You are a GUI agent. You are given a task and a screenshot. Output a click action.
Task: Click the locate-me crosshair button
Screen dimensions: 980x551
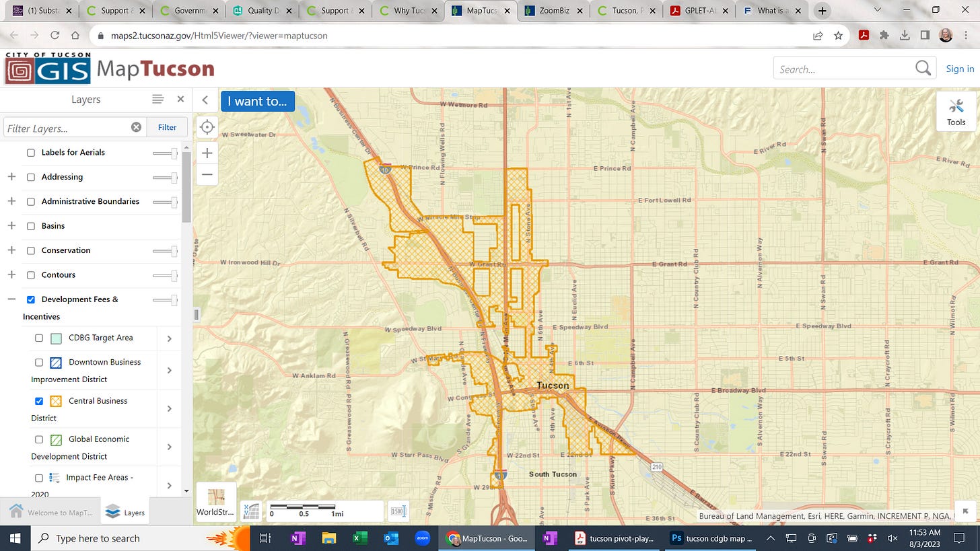click(207, 126)
